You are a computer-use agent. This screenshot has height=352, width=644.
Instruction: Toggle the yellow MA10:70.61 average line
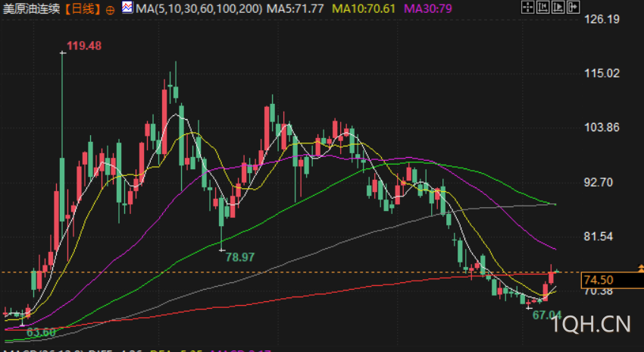coord(364,8)
